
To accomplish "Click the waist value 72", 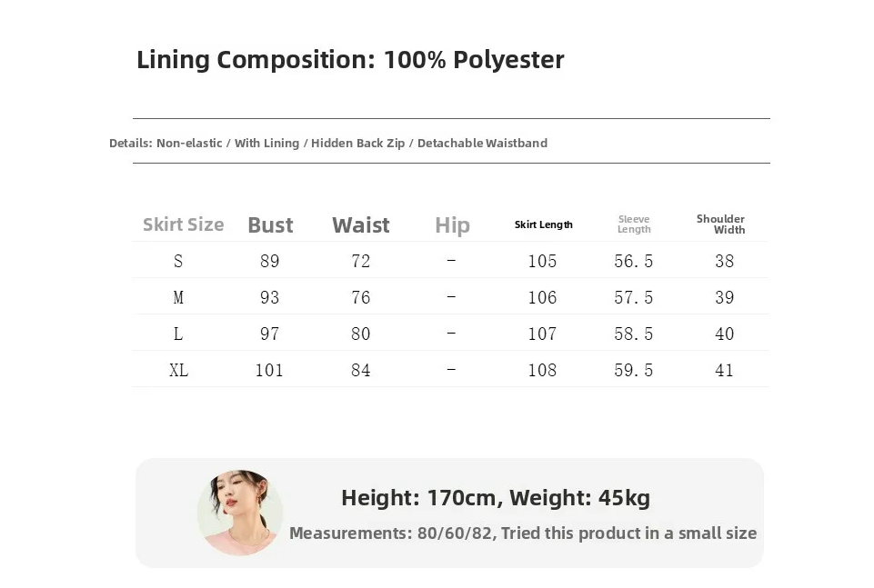I will tap(361, 262).
